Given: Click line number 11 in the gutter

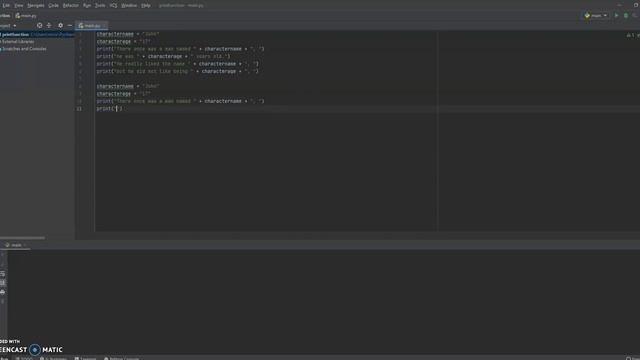Looking at the screenshot, I should click(x=79, y=109).
